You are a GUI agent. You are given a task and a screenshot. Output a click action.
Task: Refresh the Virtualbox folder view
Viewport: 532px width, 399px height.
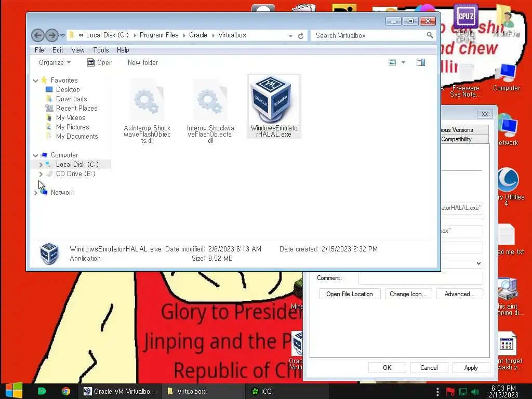coord(301,36)
